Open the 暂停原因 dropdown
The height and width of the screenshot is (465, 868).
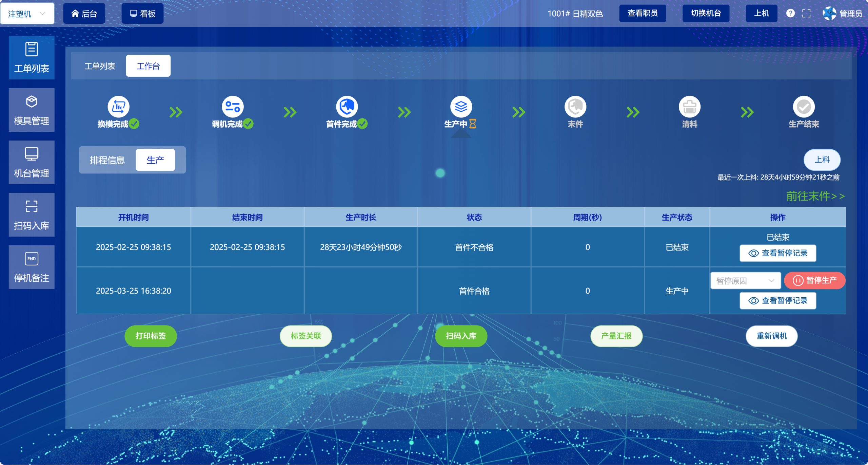click(x=745, y=281)
